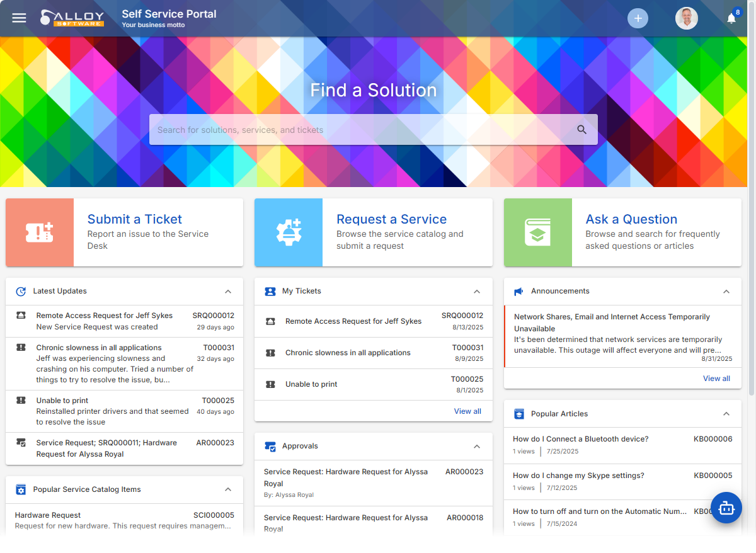This screenshot has height=553, width=756.
Task: Collapse the Approvals panel
Action: coord(477,446)
